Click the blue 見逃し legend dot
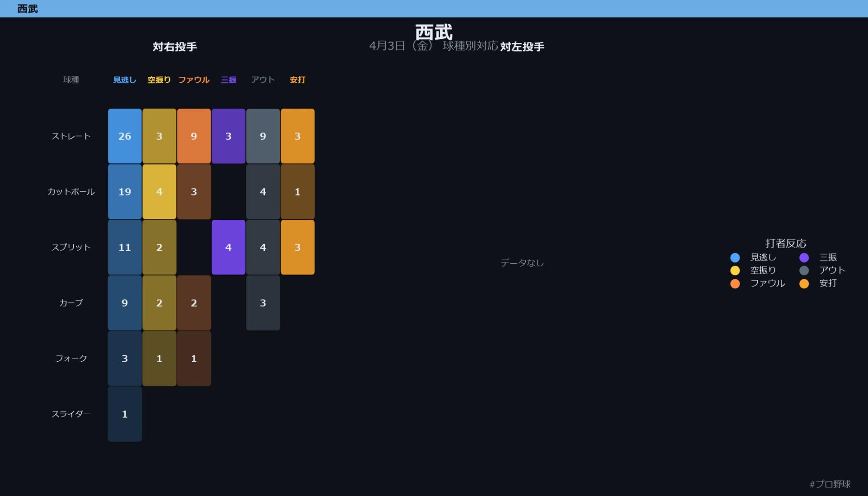868x496 pixels. coord(735,257)
